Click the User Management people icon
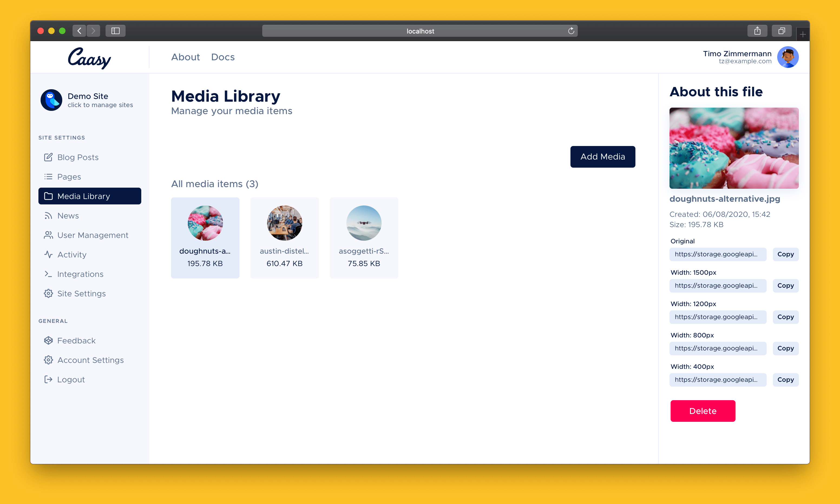This screenshot has width=840, height=504. 48,235
